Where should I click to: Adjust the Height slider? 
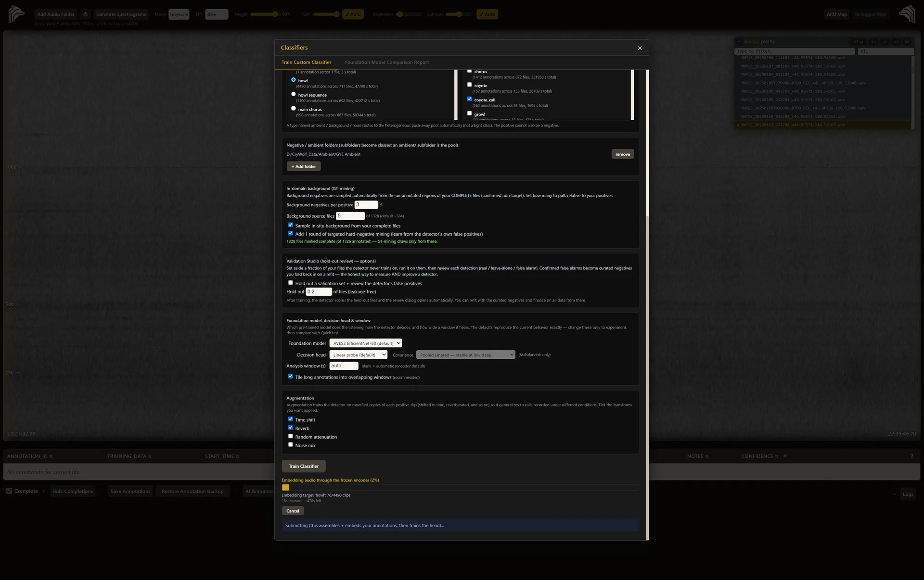pos(265,14)
